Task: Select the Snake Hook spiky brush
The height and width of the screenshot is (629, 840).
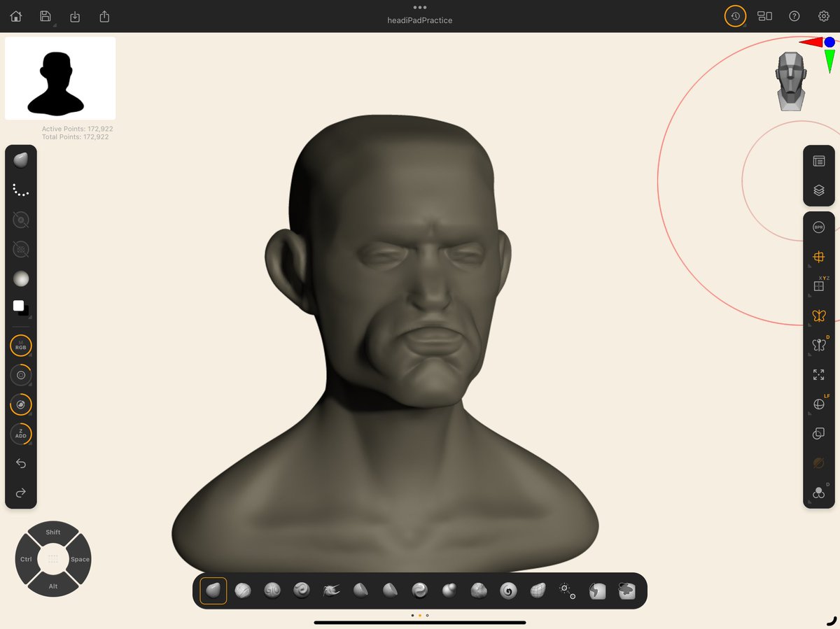Action: 332,591
